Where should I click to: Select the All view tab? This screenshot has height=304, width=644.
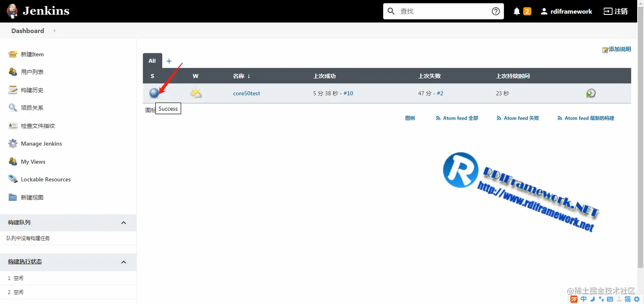[152, 60]
